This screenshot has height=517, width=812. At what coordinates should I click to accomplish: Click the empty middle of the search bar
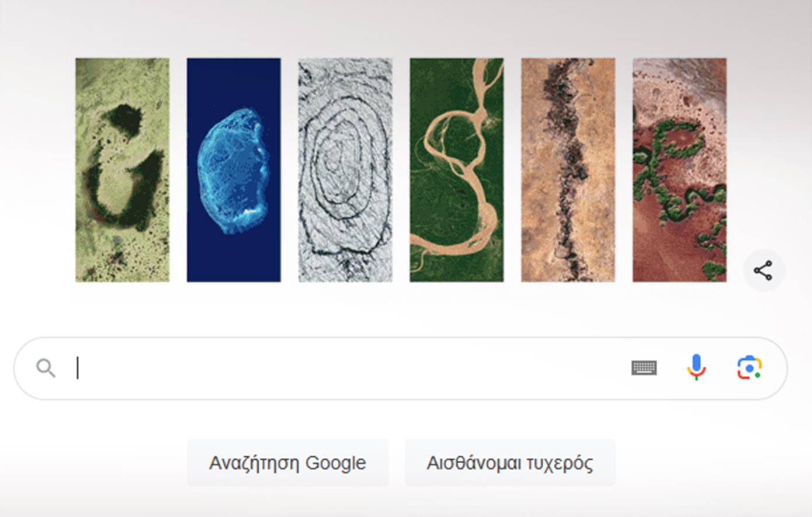click(351, 368)
